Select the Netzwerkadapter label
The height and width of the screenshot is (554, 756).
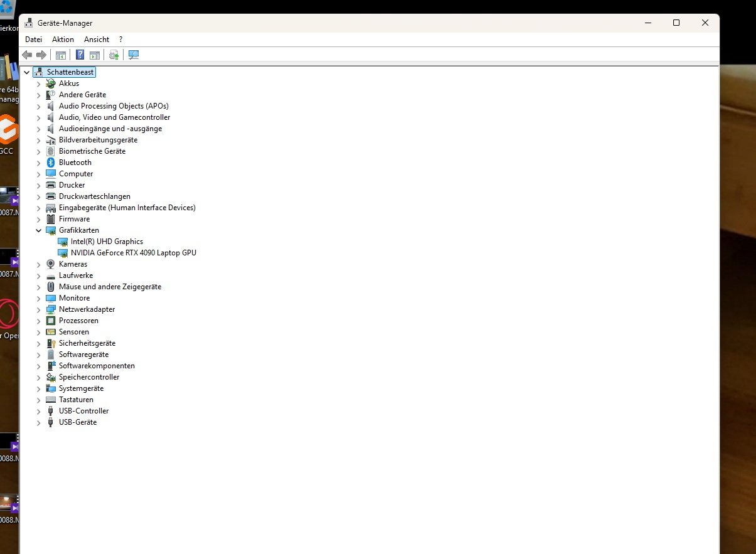[87, 309]
